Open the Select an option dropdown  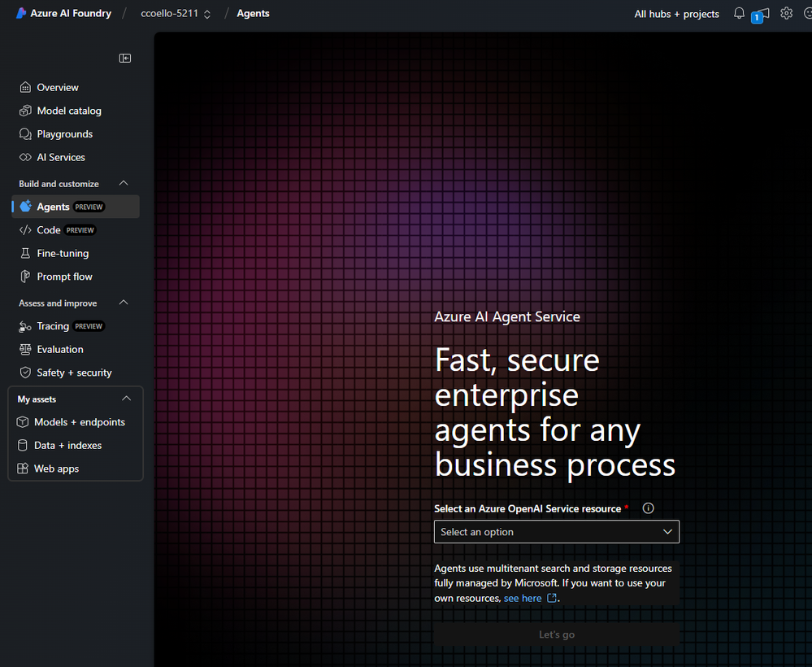coord(557,532)
